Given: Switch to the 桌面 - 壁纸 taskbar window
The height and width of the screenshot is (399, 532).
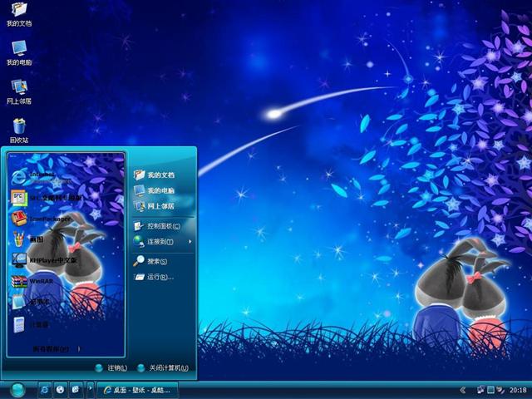Looking at the screenshot, I should click(x=137, y=390).
